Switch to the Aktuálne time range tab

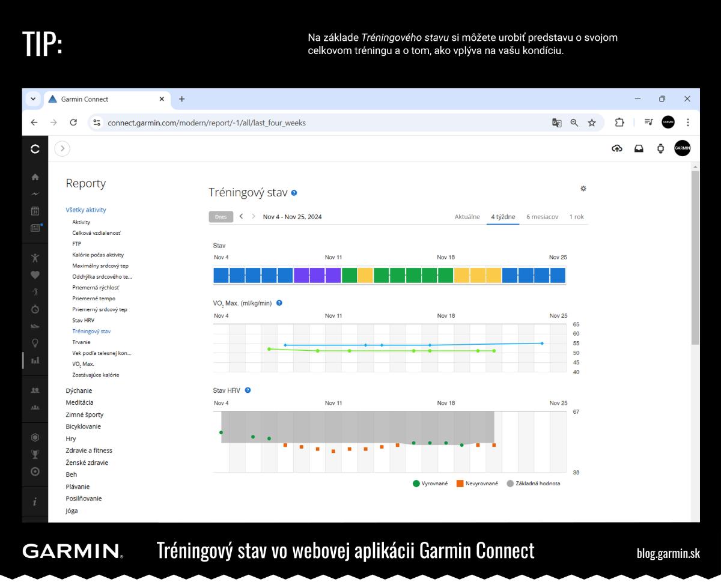(x=467, y=217)
